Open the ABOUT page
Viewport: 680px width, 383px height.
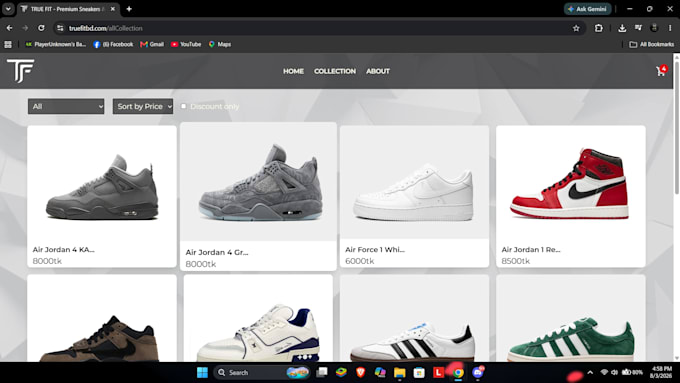pos(378,71)
